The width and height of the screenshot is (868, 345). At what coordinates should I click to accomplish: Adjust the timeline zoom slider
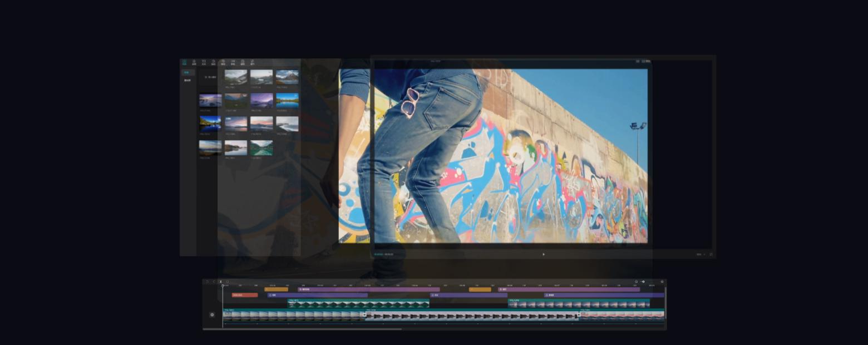643,282
